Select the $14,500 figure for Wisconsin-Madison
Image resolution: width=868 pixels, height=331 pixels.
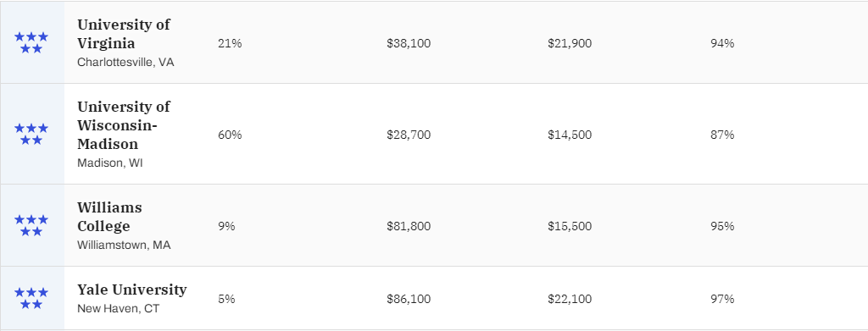570,135
